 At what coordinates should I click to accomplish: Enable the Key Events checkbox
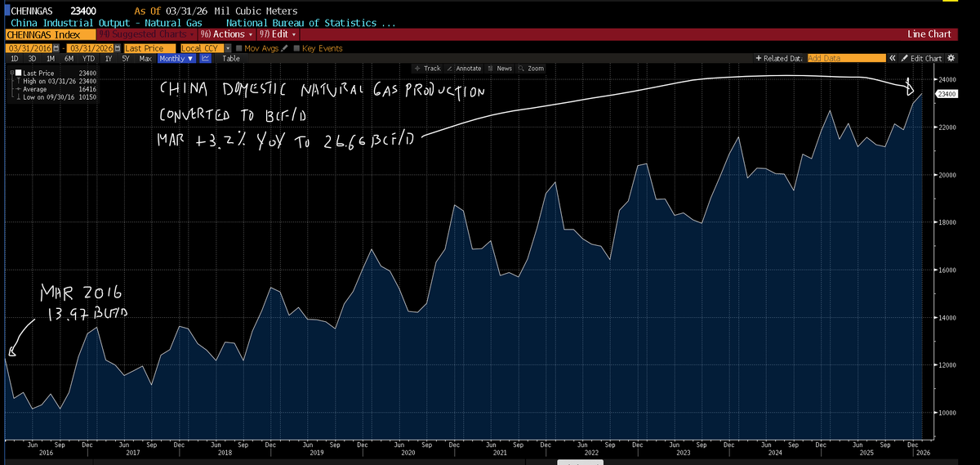[297, 48]
